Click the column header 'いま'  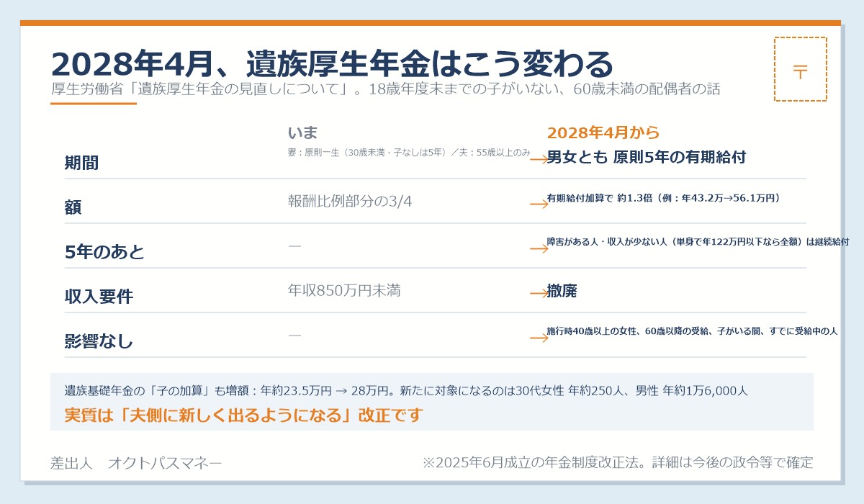tap(303, 133)
